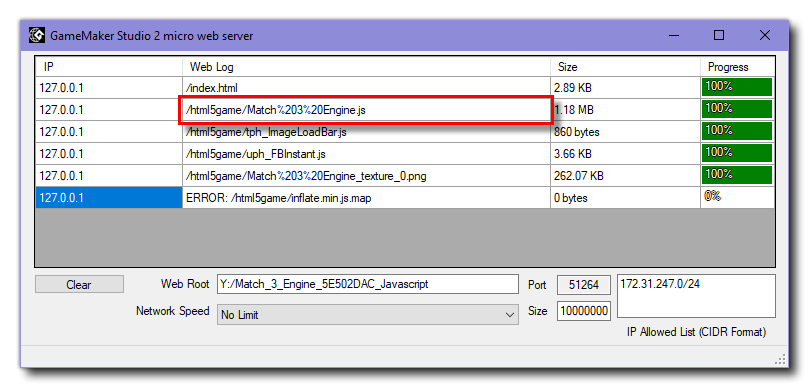Viewport: 809px width, 388px height.
Task: Click the Clear button
Action: click(x=79, y=284)
